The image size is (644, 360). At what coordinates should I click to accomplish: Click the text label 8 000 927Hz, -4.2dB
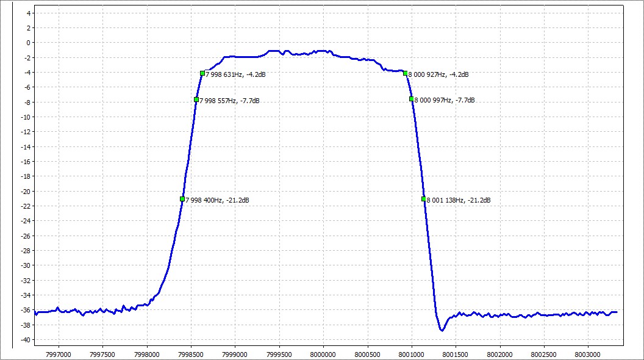click(x=438, y=74)
